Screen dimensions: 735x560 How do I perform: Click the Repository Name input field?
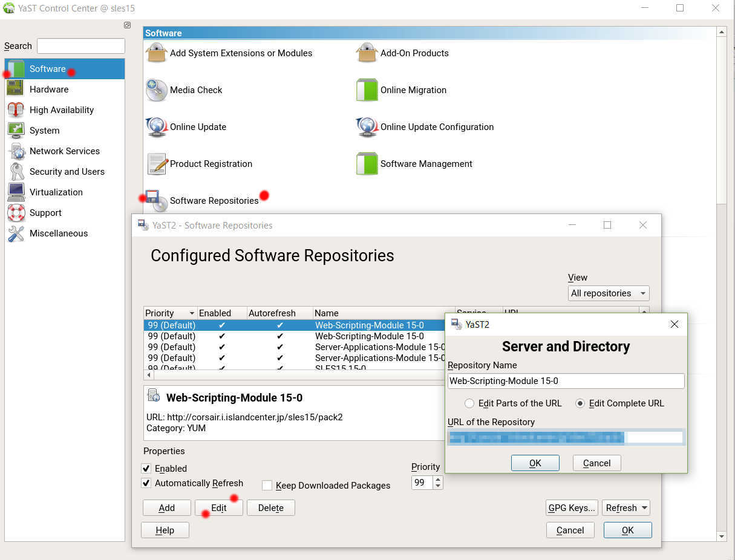click(566, 381)
